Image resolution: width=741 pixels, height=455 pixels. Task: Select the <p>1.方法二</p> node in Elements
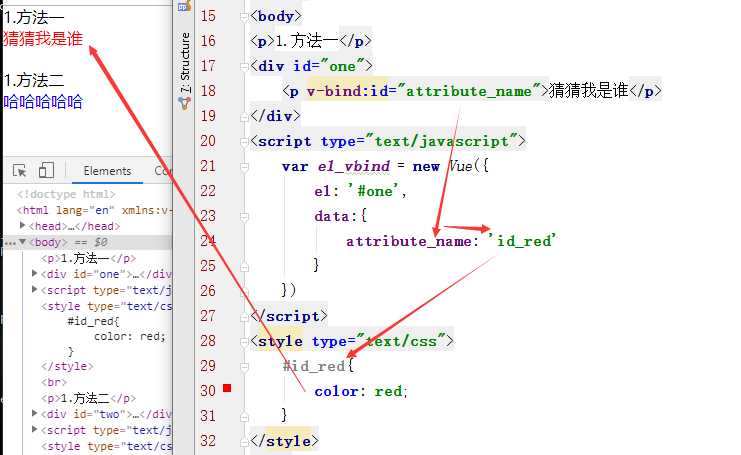point(88,398)
